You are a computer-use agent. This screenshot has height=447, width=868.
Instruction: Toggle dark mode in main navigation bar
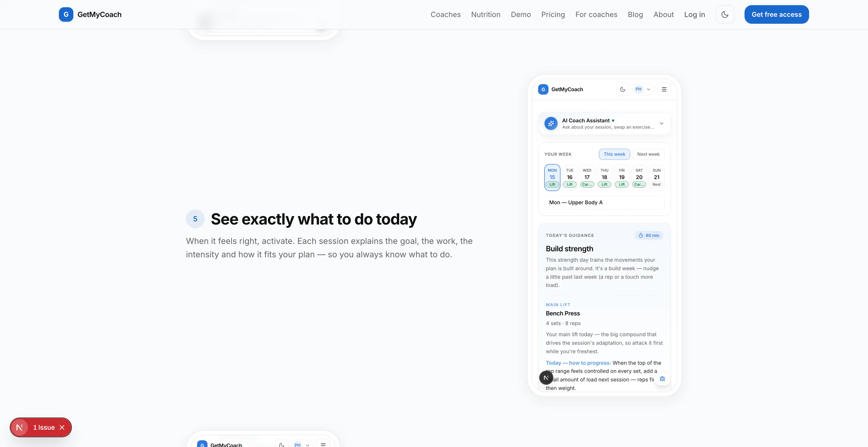click(x=724, y=14)
